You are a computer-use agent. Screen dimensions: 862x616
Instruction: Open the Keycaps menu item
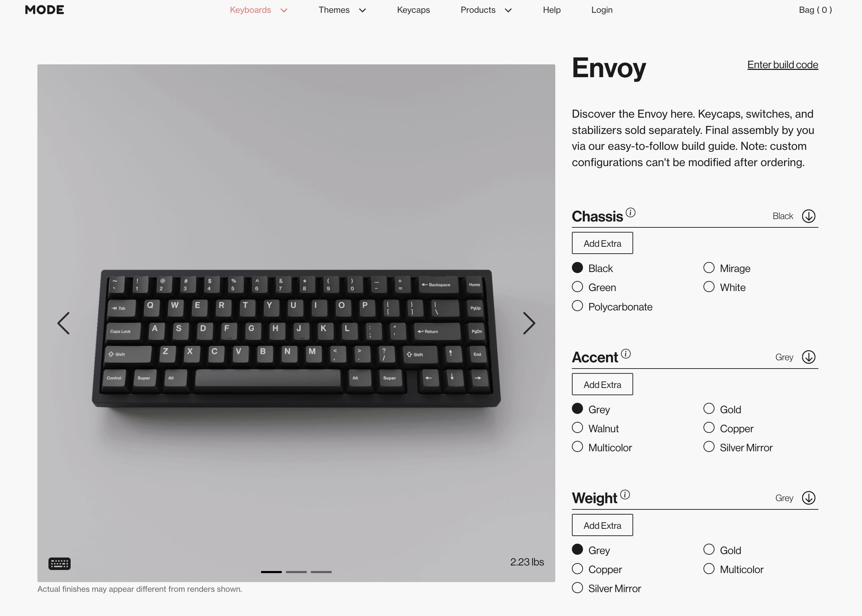(413, 10)
